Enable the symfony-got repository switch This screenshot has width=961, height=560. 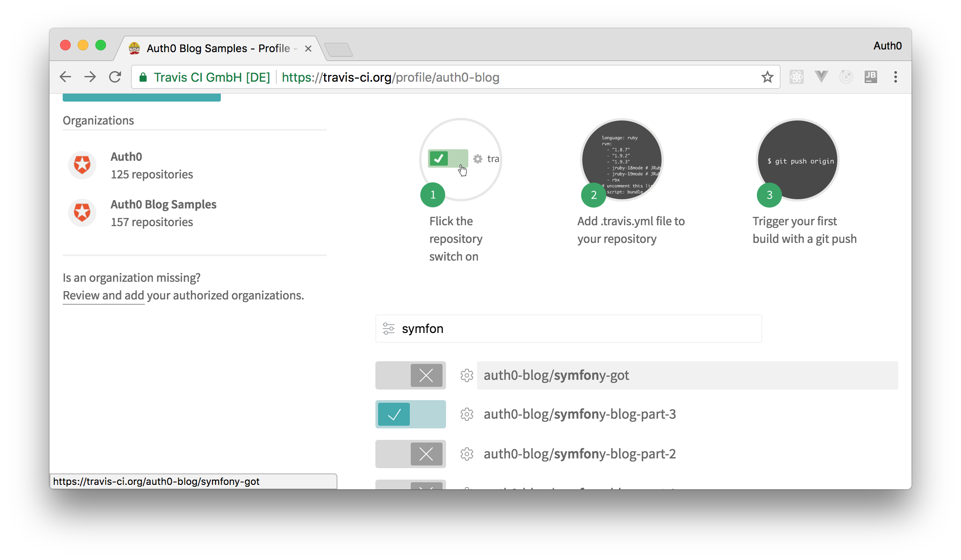point(411,375)
